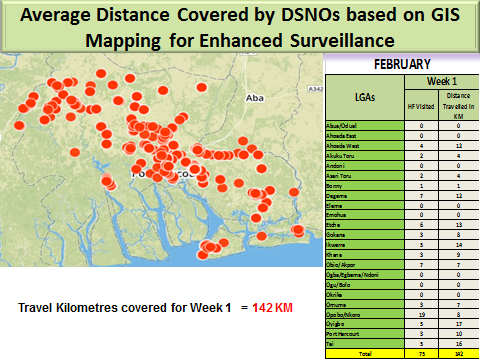Select the Oyigbo distance value 17

pyautogui.click(x=459, y=324)
